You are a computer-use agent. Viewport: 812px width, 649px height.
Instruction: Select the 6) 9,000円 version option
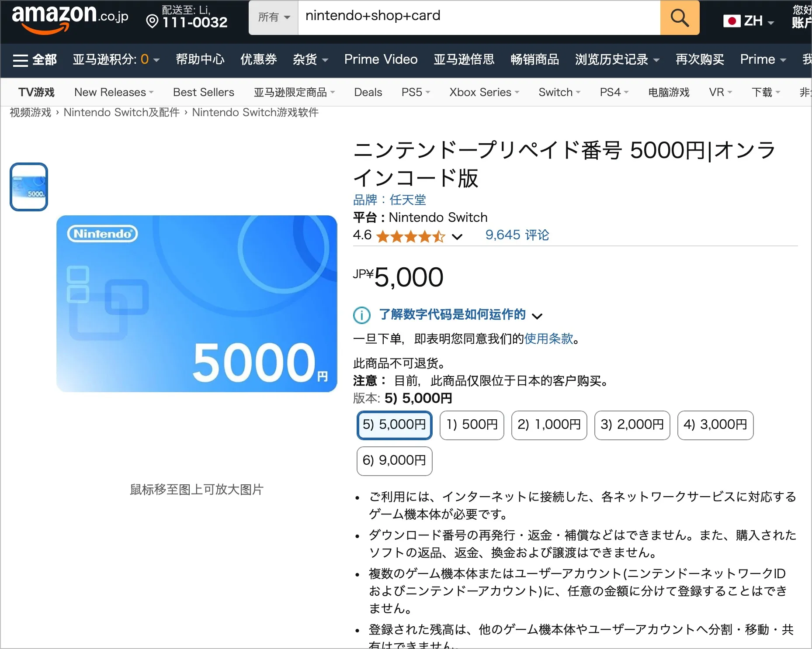point(394,461)
